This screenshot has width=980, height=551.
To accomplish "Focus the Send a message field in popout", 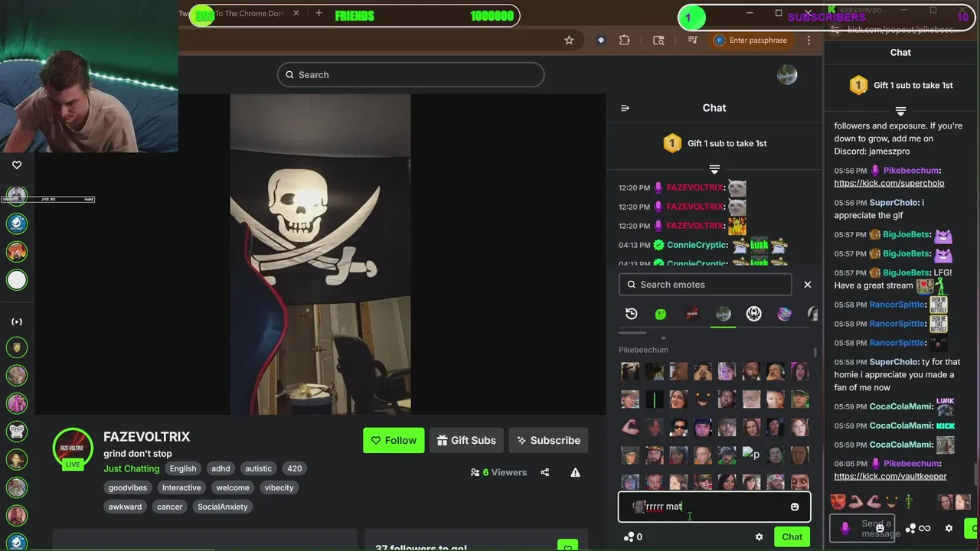I will tap(861, 528).
